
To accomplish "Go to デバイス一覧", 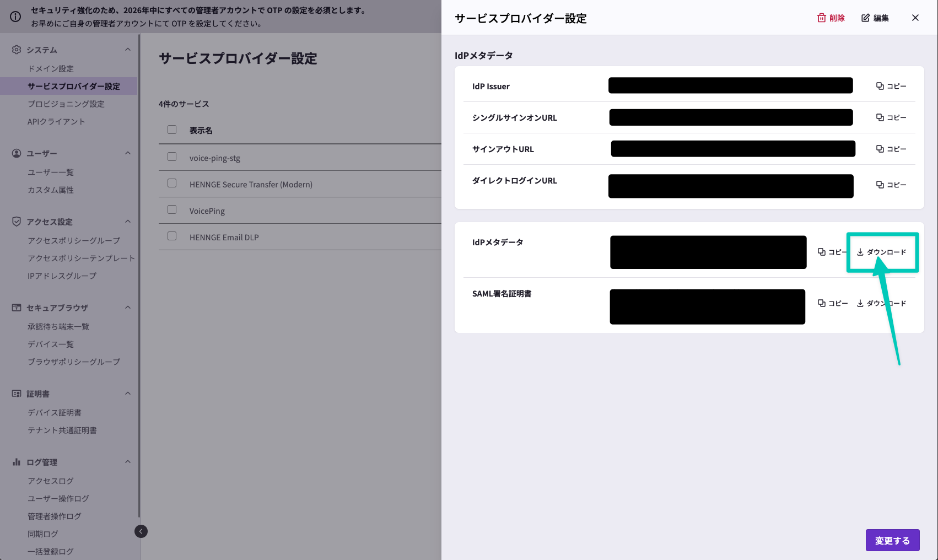I will (x=51, y=344).
